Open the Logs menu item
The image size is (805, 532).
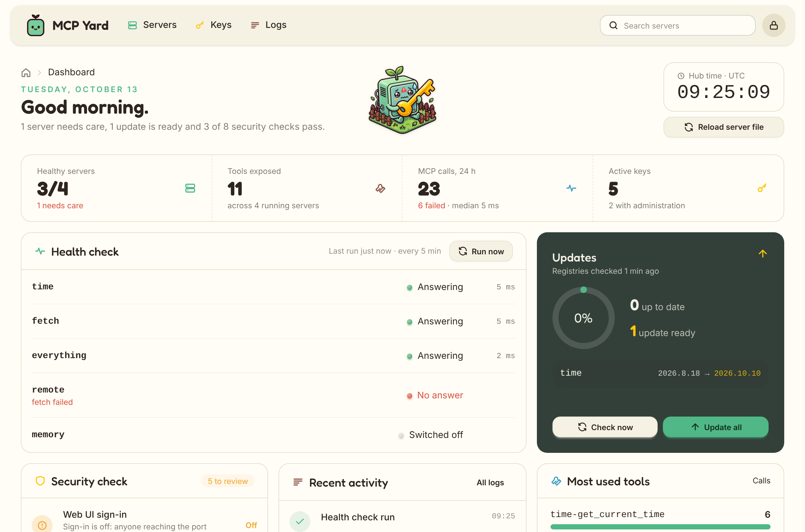pos(268,25)
